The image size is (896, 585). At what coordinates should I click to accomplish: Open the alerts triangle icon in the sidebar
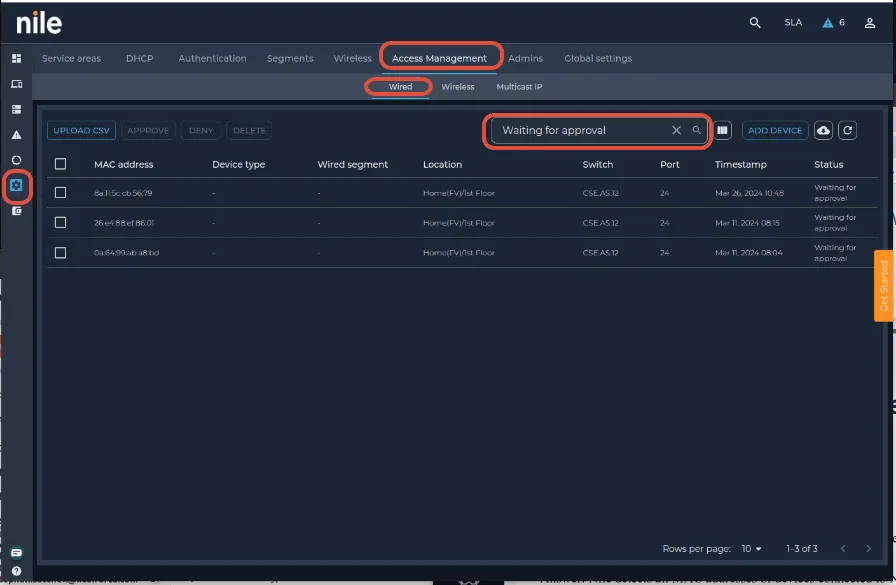coord(17,135)
